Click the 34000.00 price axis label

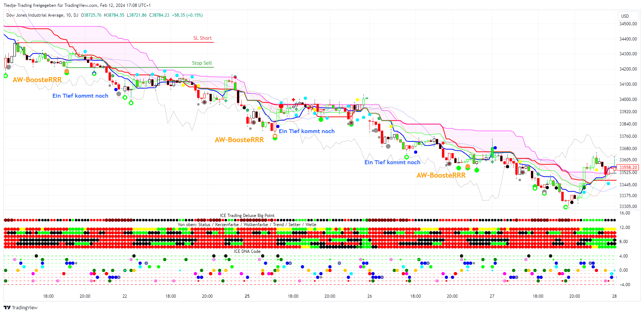[628, 99]
